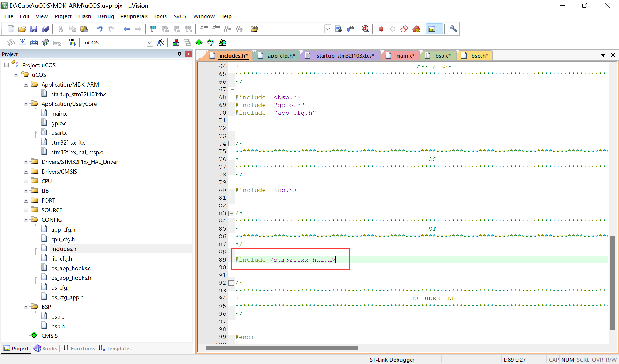Toggle pin on the Project window
The height and width of the screenshot is (364, 619).
pos(180,54)
